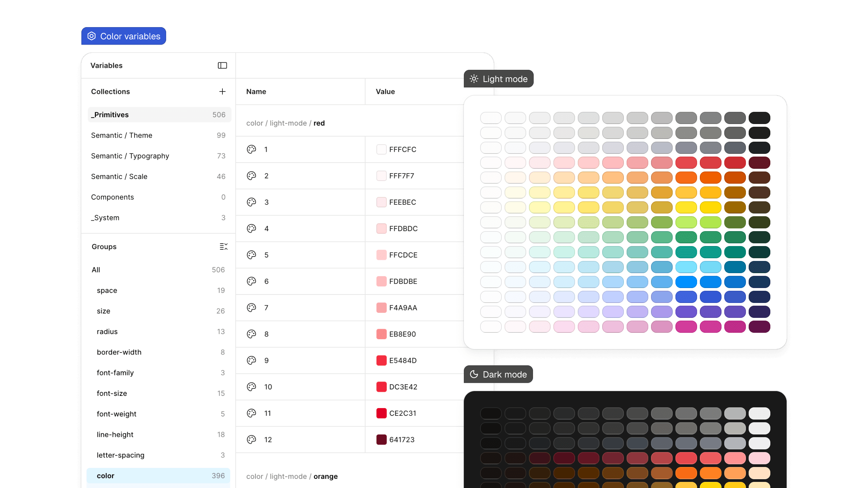Select the font-size group
This screenshot has height=488, width=868.
point(158,393)
